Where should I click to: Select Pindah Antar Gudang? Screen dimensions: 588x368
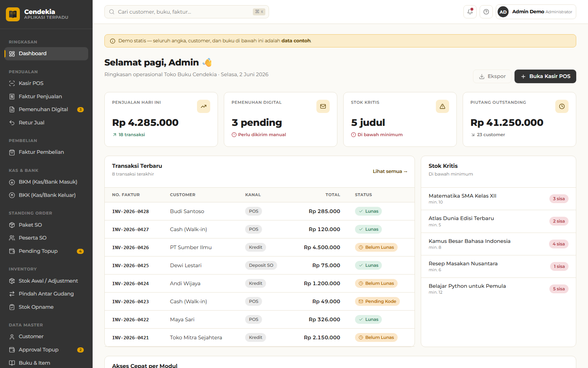(x=46, y=294)
